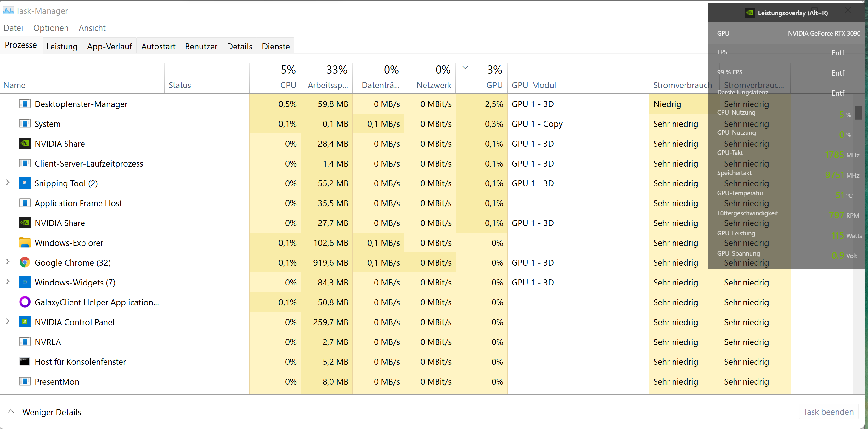Click the GalaxyClient Helper Application icon

click(25, 302)
